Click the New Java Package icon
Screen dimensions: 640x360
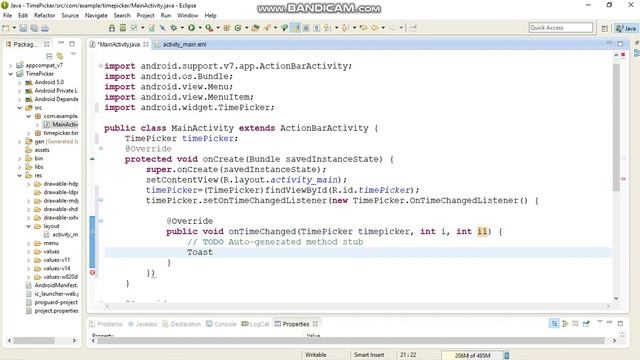coord(227,28)
